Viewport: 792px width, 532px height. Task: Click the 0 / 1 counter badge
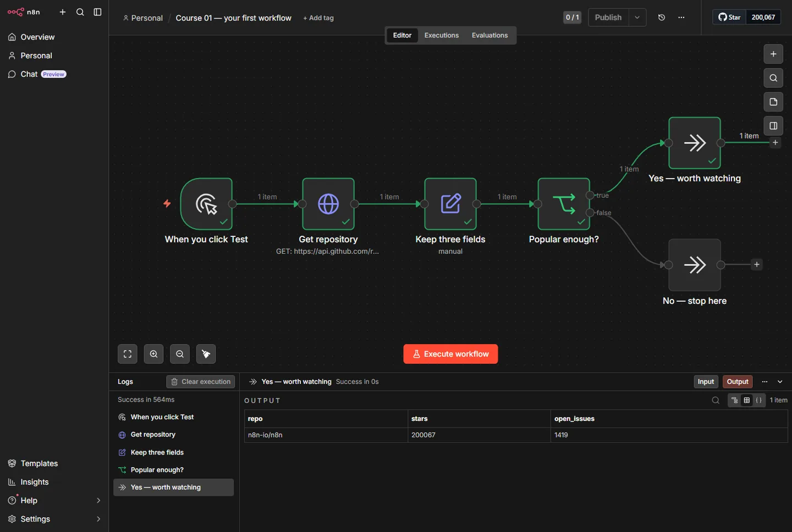(572, 18)
